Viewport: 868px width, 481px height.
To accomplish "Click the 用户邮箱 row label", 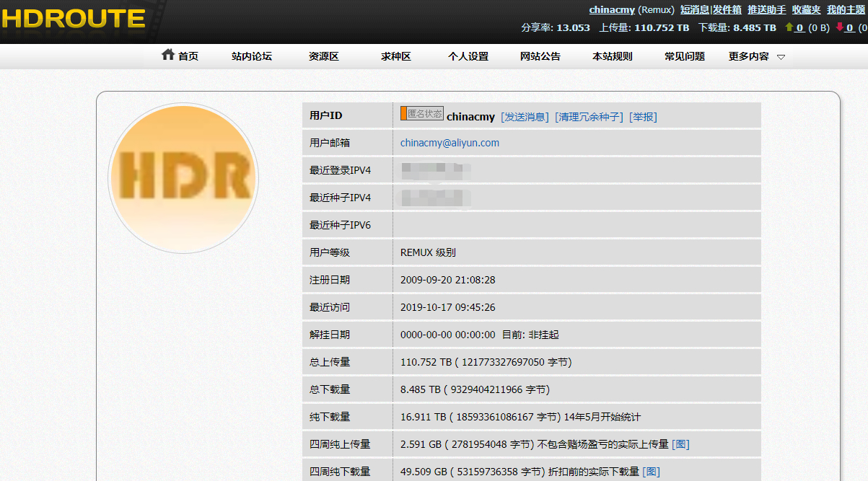I will tap(330, 143).
